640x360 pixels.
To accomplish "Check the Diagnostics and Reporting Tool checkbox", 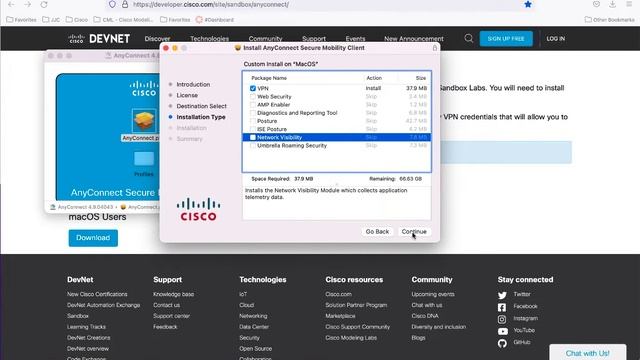I will click(x=253, y=113).
